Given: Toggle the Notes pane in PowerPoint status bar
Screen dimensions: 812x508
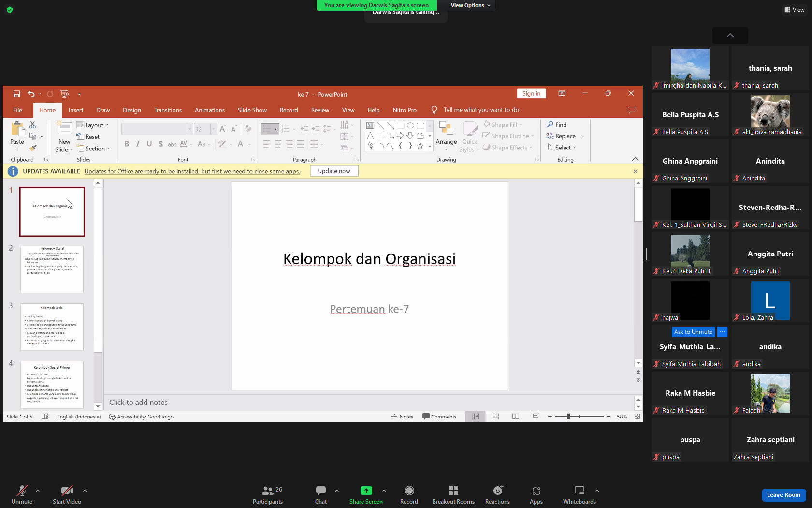Looking at the screenshot, I should click(402, 417).
